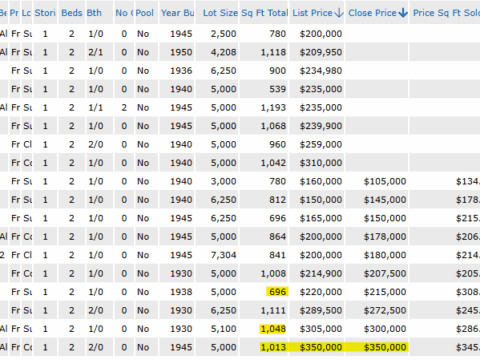The image size is (480, 360).
Task: Click the highlighted 1,013 square feet cell
Action: tap(273, 347)
